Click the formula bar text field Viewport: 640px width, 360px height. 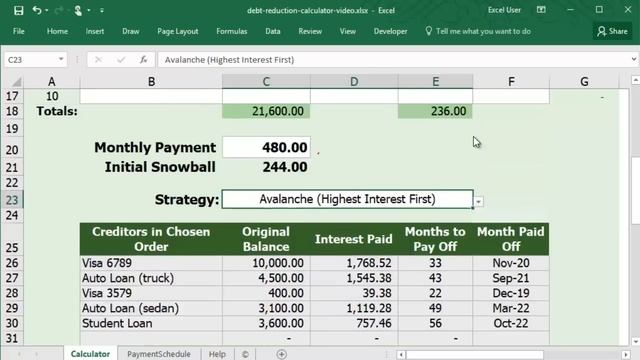tap(393, 60)
